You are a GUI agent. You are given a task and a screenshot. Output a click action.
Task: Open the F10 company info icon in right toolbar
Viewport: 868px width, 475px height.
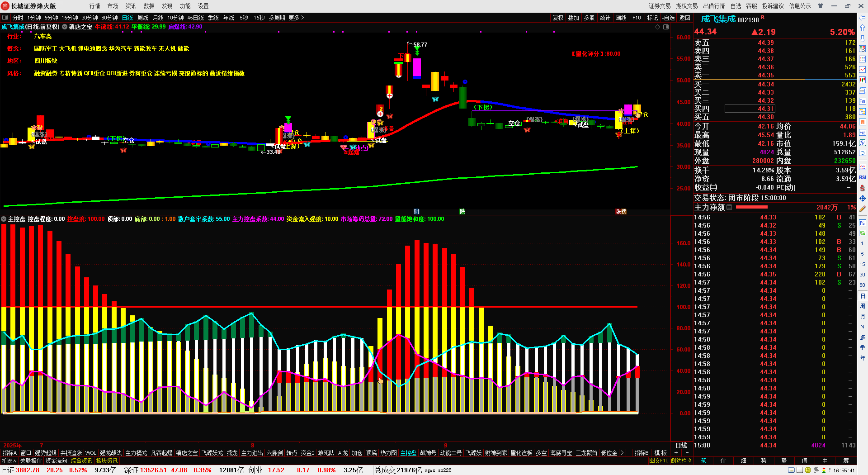tap(863, 101)
